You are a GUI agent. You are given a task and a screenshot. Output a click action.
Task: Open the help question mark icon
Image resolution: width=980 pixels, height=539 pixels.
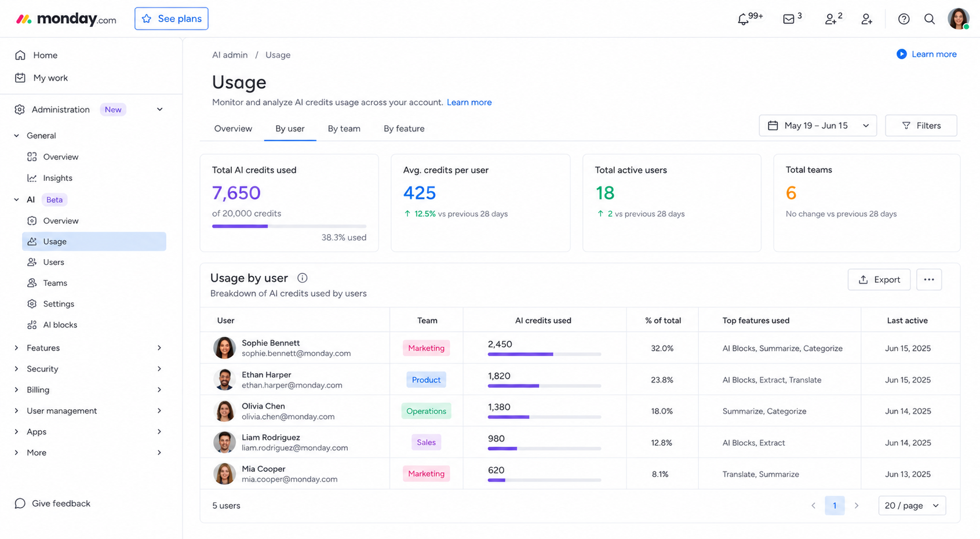904,19
